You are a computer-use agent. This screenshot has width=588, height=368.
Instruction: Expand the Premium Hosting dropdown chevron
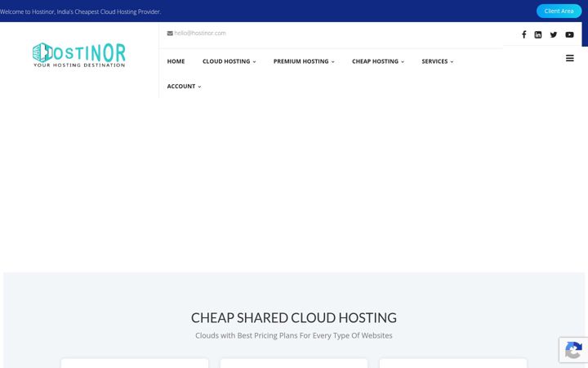332,62
